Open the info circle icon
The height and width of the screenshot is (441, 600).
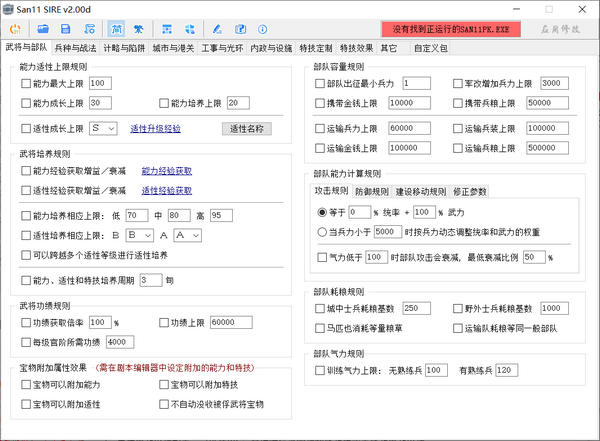(262, 29)
